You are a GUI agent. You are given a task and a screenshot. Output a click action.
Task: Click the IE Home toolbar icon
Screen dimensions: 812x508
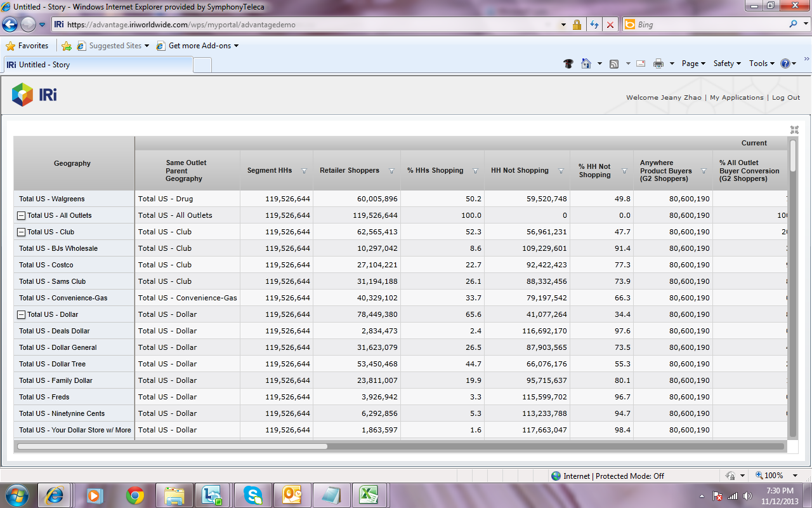point(586,63)
